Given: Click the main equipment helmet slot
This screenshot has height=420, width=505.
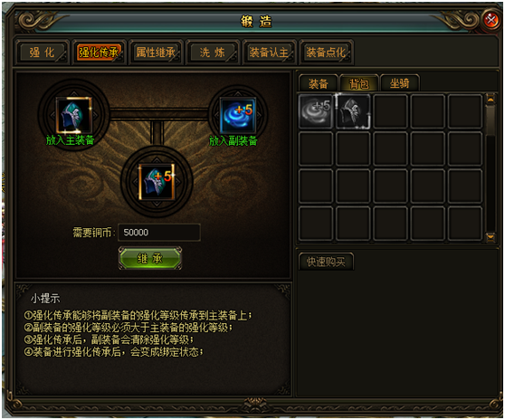Looking at the screenshot, I should pos(73,115).
